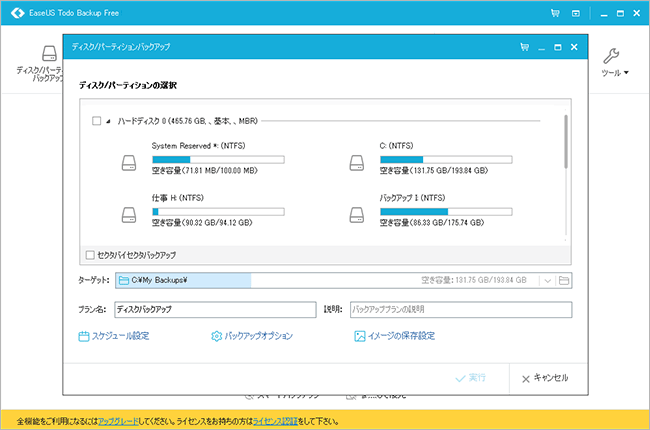Click 空き容量(90.32 GB/94.12 GB) text

click(x=202, y=223)
